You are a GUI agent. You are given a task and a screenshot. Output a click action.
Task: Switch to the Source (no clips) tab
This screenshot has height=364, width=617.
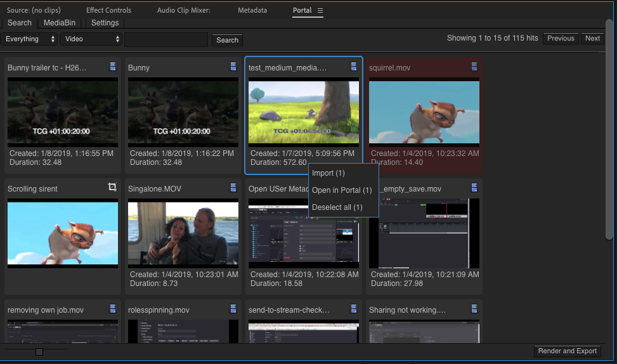[x=34, y=10]
